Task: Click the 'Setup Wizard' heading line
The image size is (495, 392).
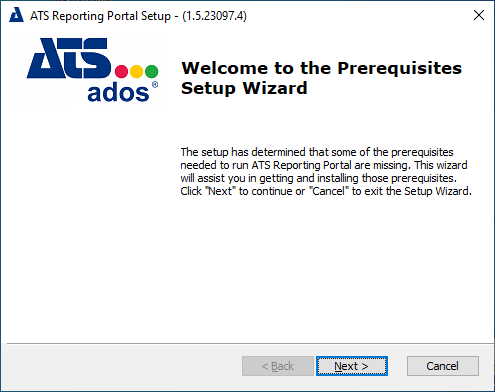Action: point(244,88)
